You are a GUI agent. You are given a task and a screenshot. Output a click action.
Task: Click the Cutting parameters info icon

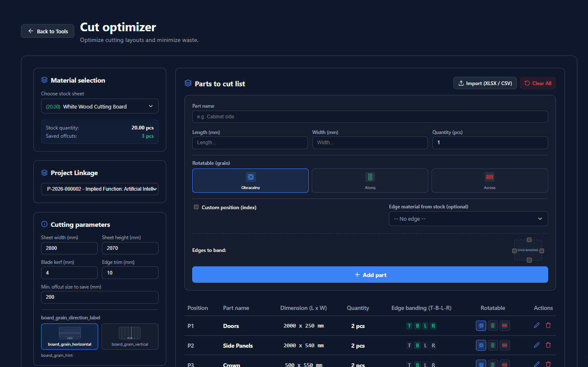click(44, 224)
